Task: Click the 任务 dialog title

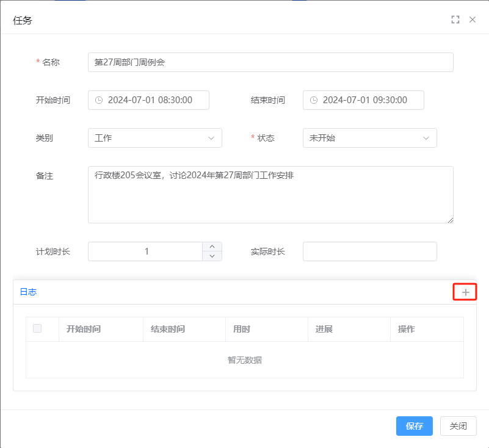Action: click(x=23, y=20)
